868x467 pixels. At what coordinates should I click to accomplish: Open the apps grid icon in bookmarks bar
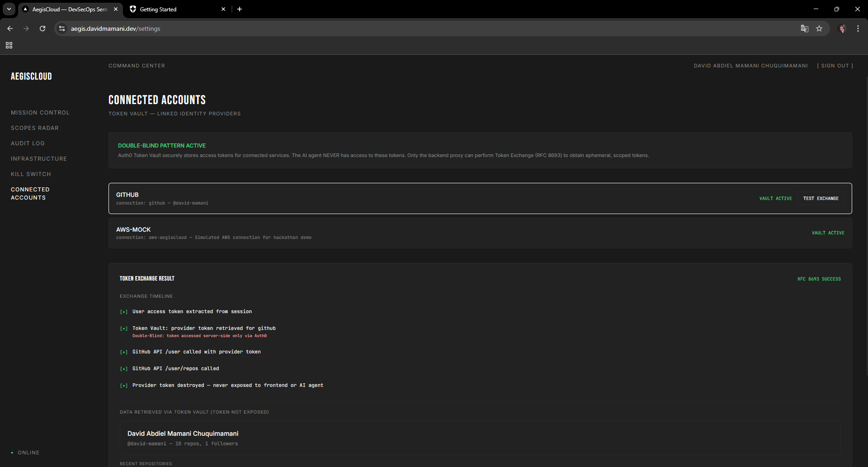[x=9, y=45]
